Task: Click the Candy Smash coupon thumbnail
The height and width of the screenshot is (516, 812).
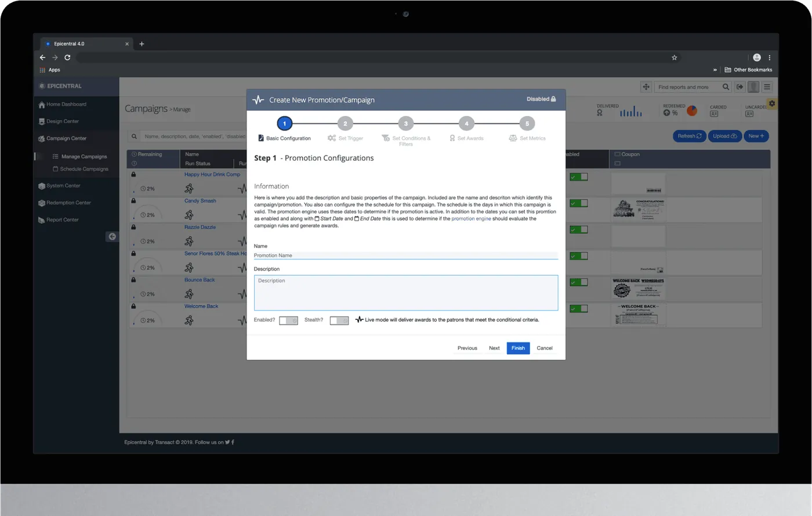Action: click(639, 209)
